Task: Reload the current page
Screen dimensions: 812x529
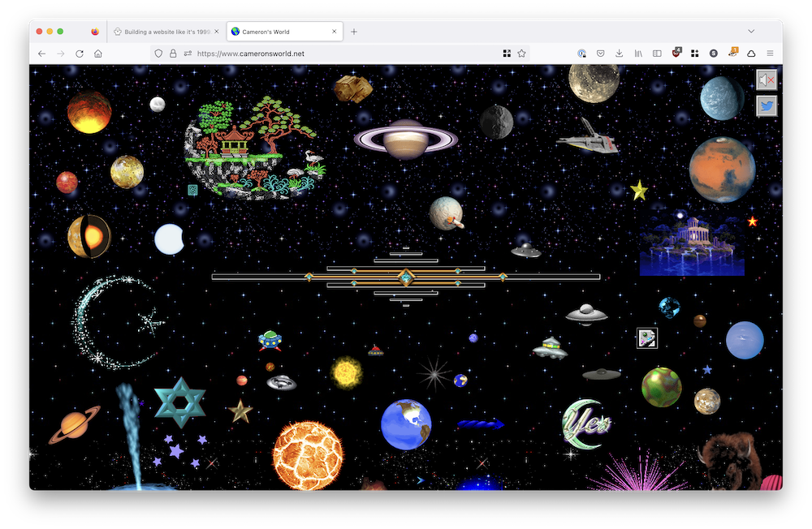Action: click(80, 54)
